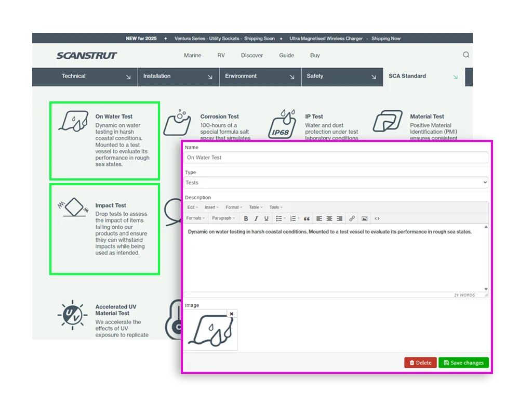
Task: Open the Paragraph style dropdown
Action: [x=222, y=218]
